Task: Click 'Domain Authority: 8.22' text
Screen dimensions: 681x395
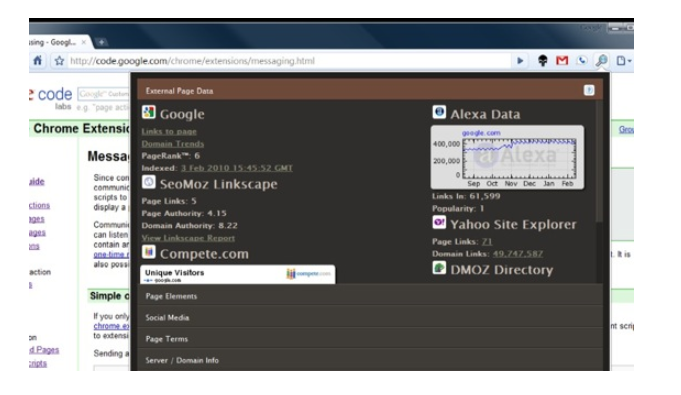Action: pyautogui.click(x=189, y=226)
